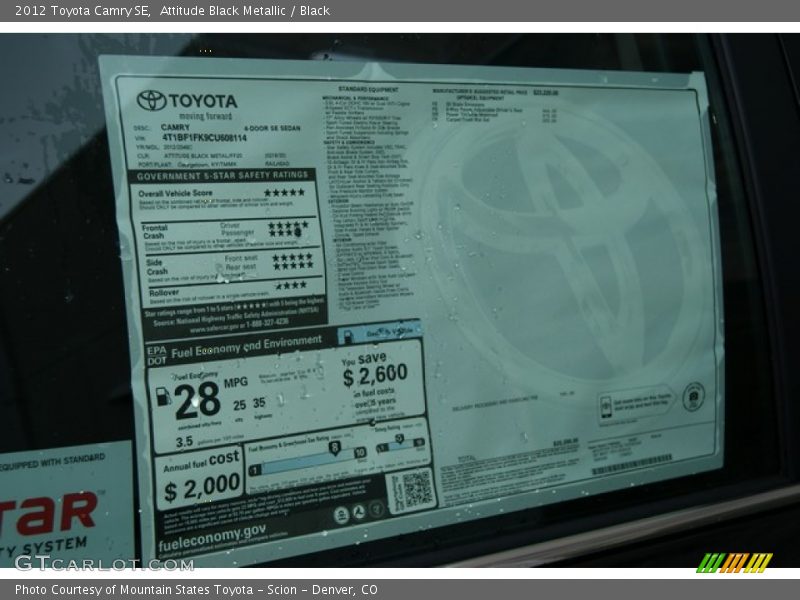
Task: Click the EPA DOT badge on the label
Action: point(157,355)
